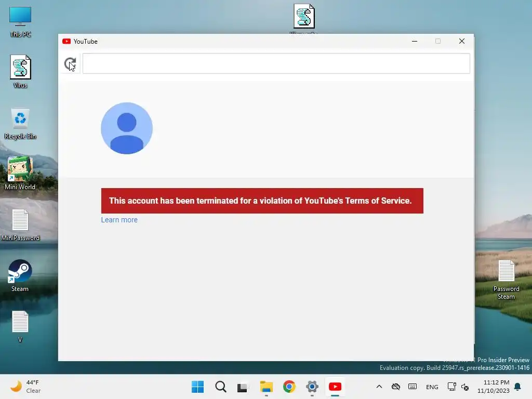Screen dimensions: 532x399
Task: Open the Learn more link
Action: [119, 220]
